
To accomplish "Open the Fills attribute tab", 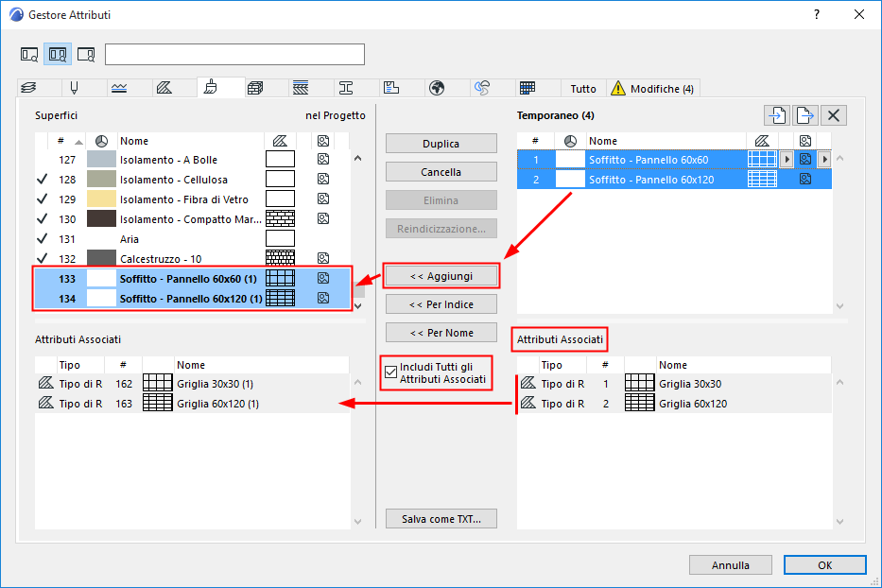I will point(164,88).
